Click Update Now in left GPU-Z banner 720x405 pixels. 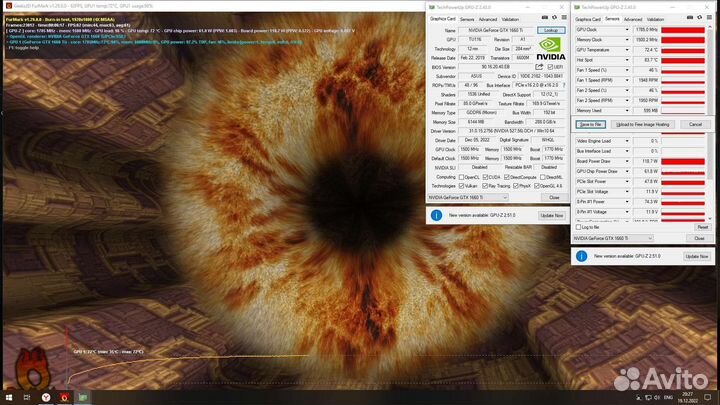[551, 215]
